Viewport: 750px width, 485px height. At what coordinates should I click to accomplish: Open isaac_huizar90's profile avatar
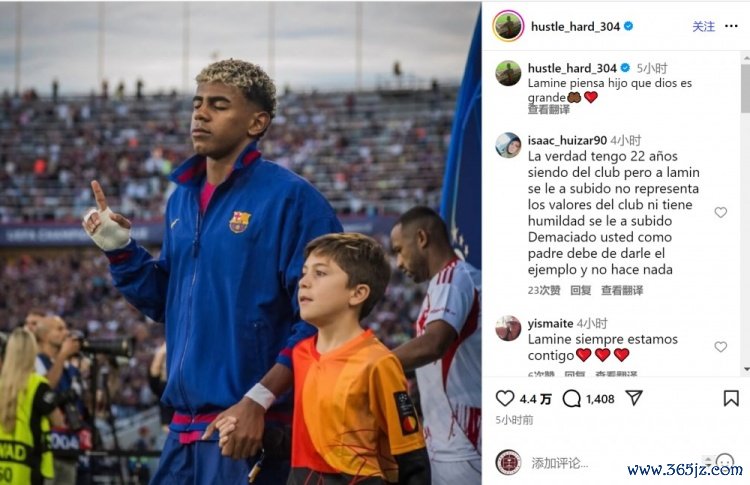click(x=508, y=145)
